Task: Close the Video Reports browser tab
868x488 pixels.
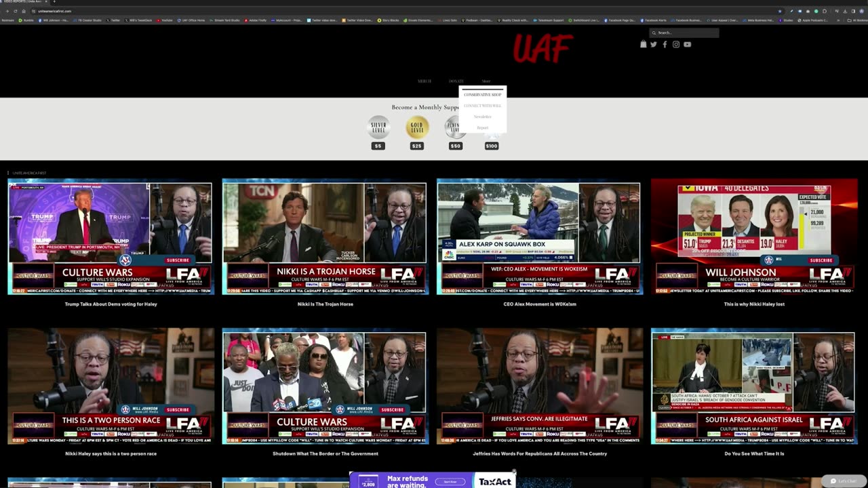Action: coord(45,2)
